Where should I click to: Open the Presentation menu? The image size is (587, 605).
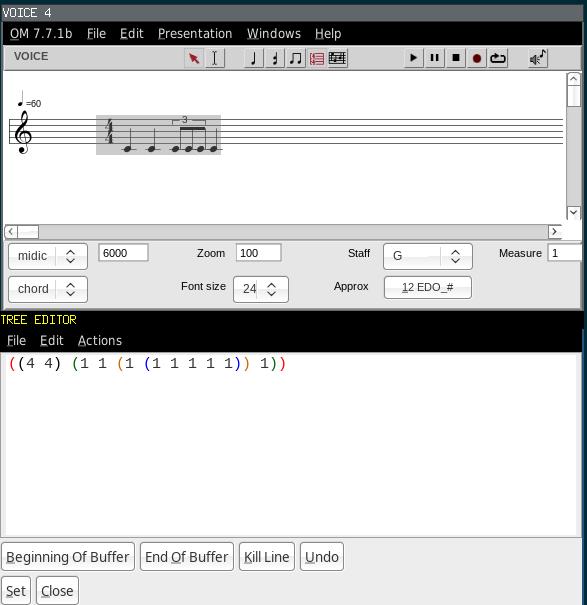click(195, 34)
